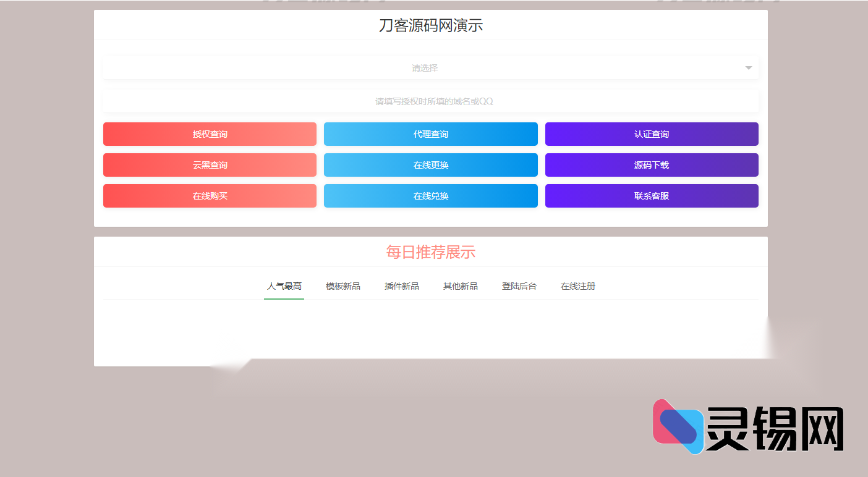Click the 认证查询 query button

[x=651, y=134]
